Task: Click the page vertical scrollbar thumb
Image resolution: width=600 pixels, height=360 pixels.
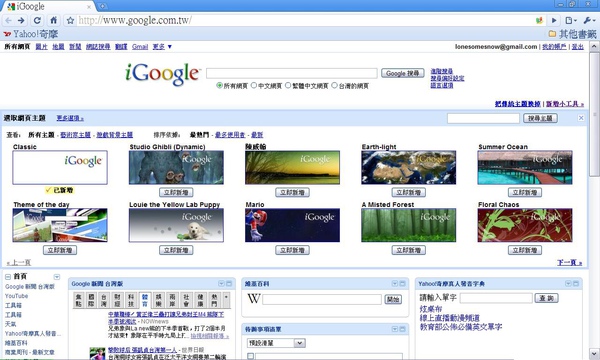Action: (x=594, y=114)
